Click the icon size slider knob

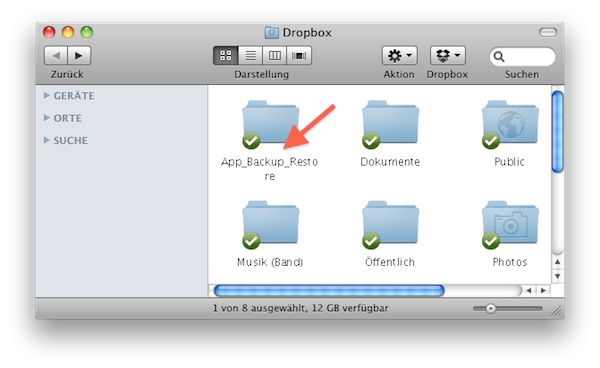point(491,308)
